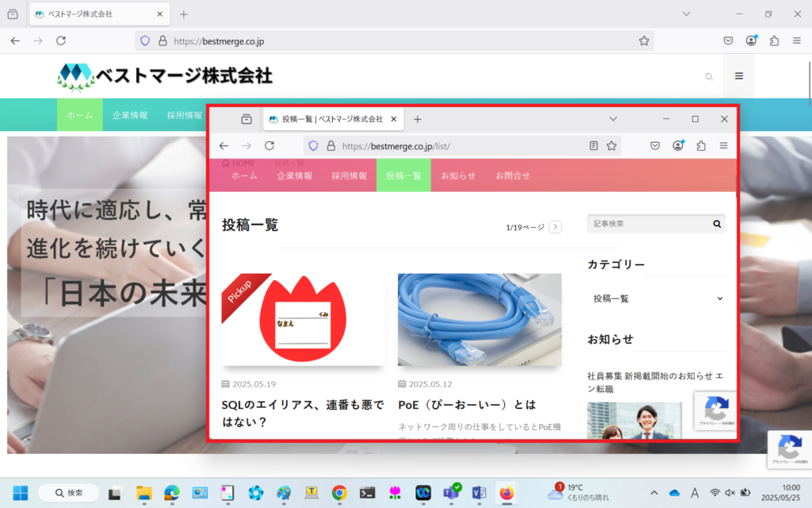Open Pickup red tulip name-tag thumbnail
Image resolution: width=812 pixels, height=508 pixels.
(303, 320)
